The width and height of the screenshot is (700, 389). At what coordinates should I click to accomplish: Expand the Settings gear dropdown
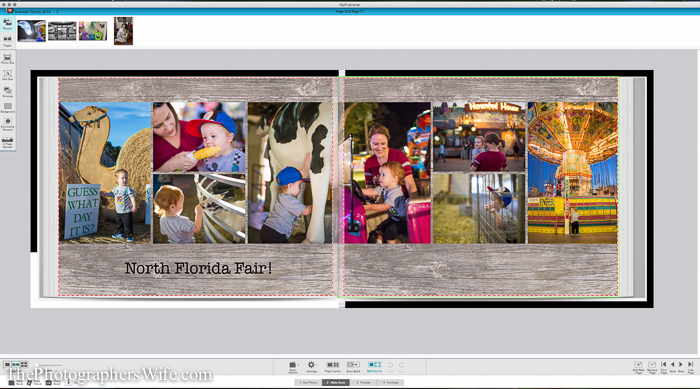tap(312, 367)
